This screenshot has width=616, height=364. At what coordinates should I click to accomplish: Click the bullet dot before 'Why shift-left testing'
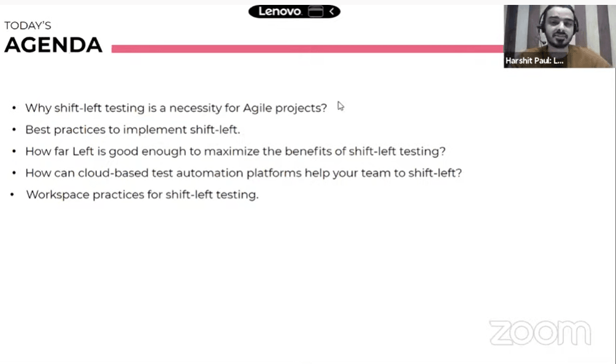tap(13, 108)
